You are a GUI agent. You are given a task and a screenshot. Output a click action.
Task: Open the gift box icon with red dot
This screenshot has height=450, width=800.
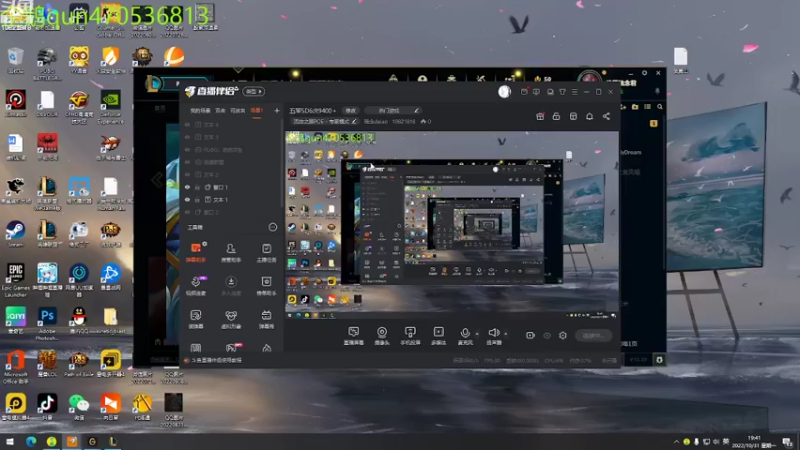click(540, 116)
